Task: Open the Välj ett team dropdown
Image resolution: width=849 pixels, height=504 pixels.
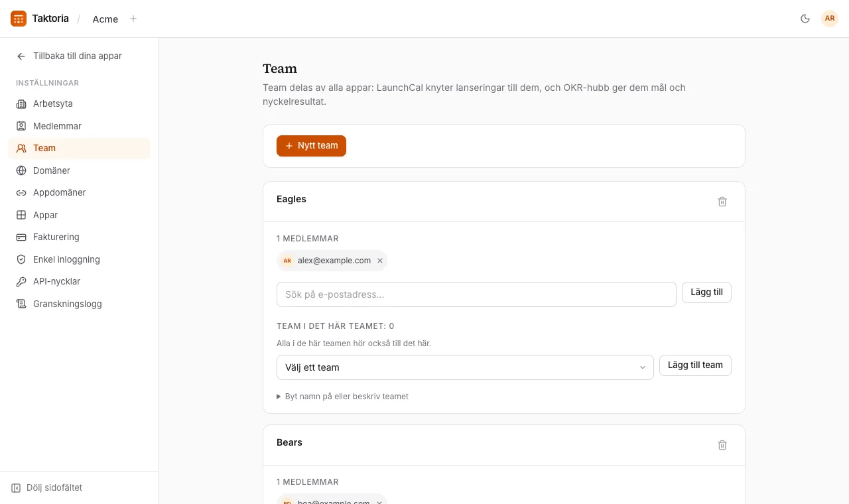Action: tap(465, 367)
